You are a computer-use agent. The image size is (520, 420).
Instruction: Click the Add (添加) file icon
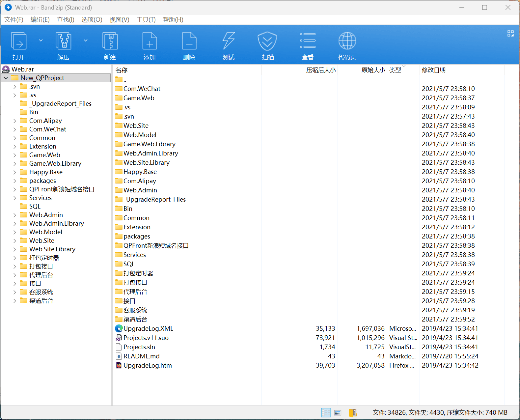(x=150, y=41)
